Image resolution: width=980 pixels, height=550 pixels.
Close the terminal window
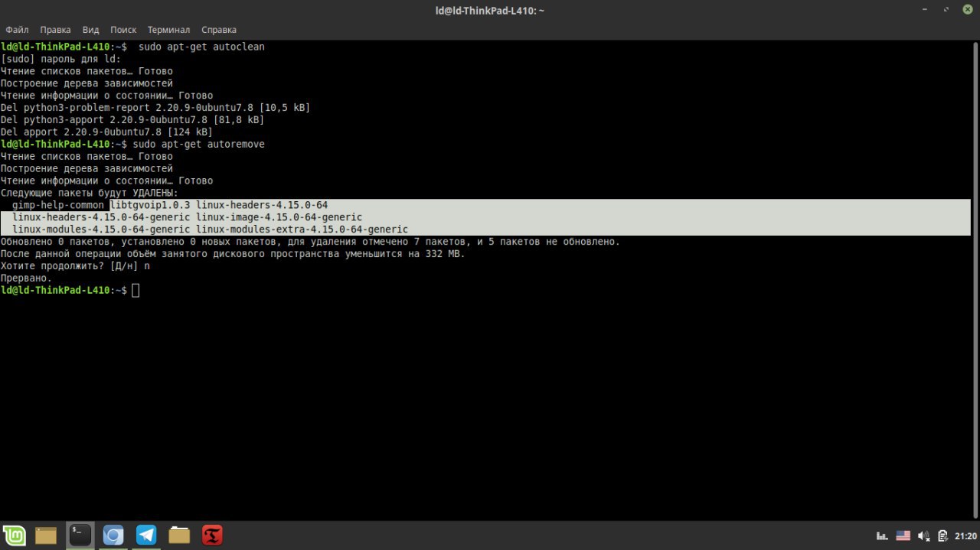(x=967, y=9)
